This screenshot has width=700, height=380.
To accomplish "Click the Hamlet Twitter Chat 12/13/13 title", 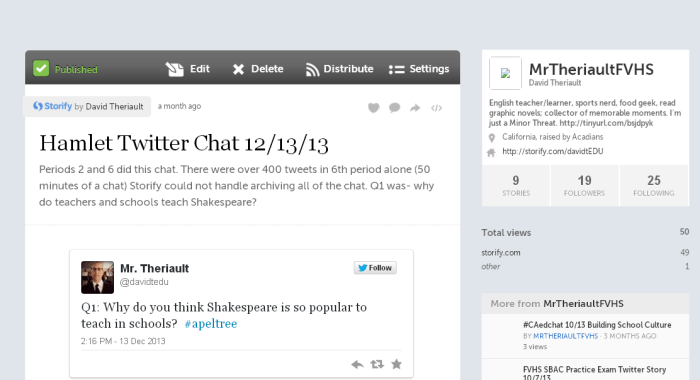I will (183, 144).
